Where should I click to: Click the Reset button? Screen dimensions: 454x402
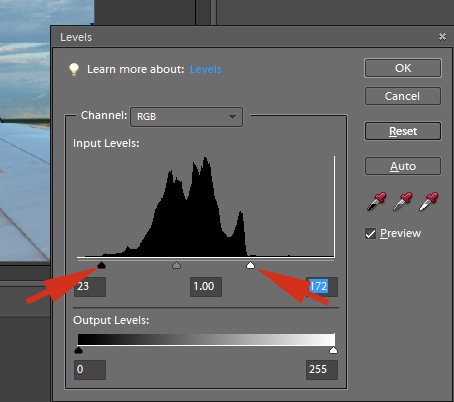[403, 131]
